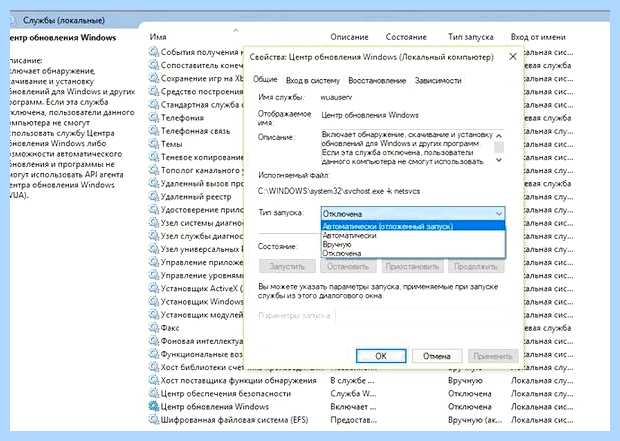Open the Тип запуска combo box
Screen dimensions: 620x441
coord(413,214)
